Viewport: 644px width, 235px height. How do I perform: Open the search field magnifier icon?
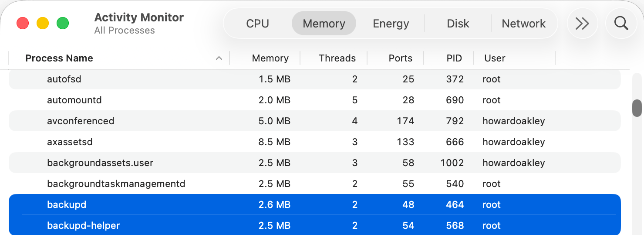tap(621, 24)
